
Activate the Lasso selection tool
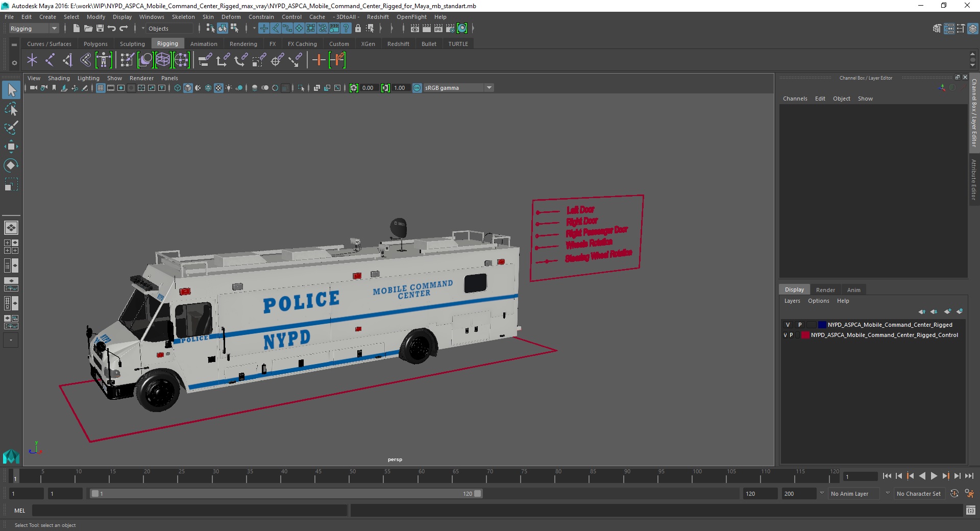tap(11, 109)
